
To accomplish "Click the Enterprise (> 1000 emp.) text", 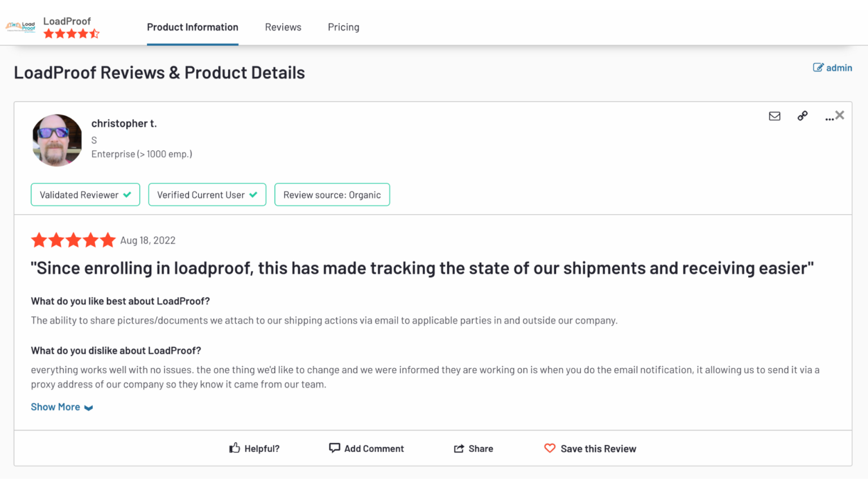I will (142, 154).
